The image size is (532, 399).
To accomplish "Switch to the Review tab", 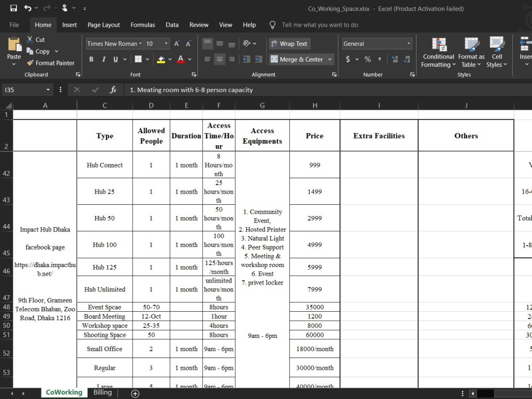I will pos(199,25).
